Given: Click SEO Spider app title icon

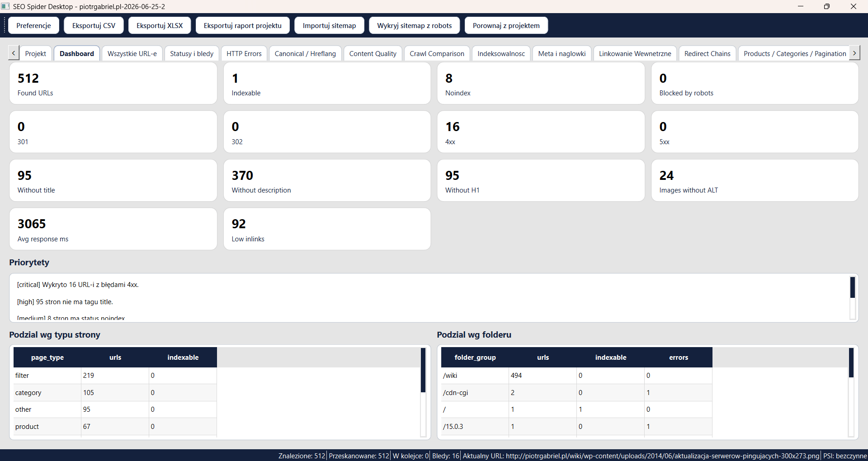Looking at the screenshot, I should (5, 6).
